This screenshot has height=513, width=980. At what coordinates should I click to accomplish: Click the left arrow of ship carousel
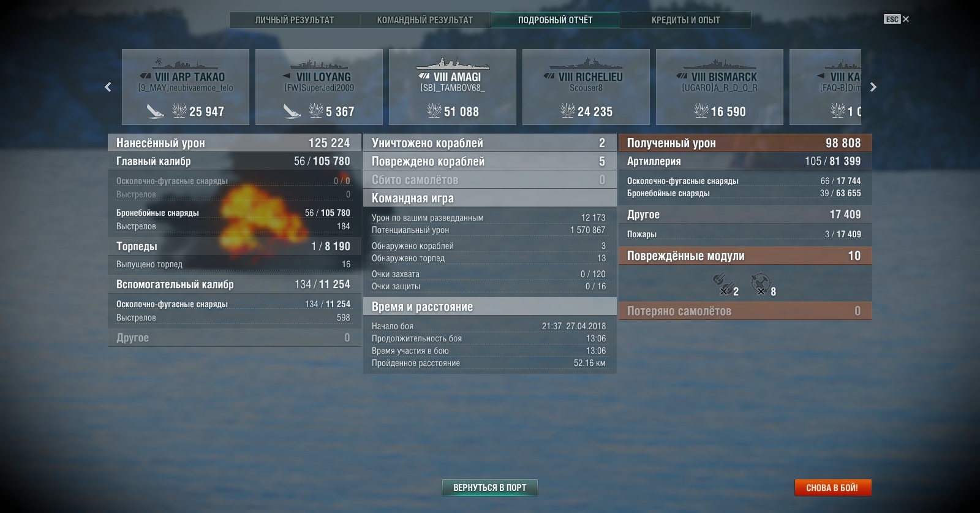[108, 87]
